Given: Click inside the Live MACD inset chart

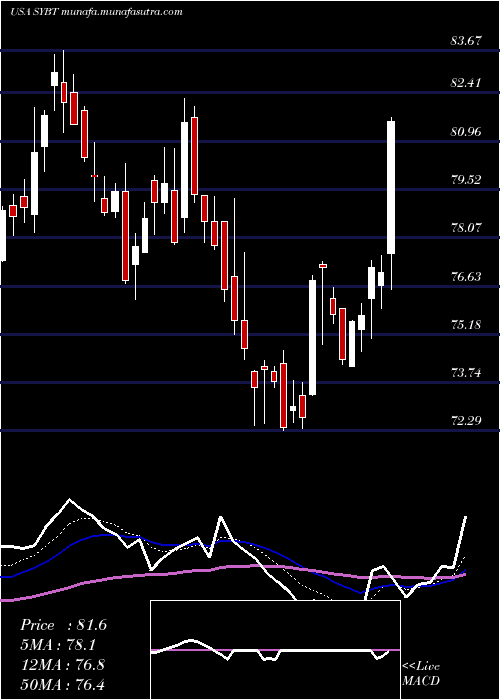Looking at the screenshot, I should tap(275, 650).
